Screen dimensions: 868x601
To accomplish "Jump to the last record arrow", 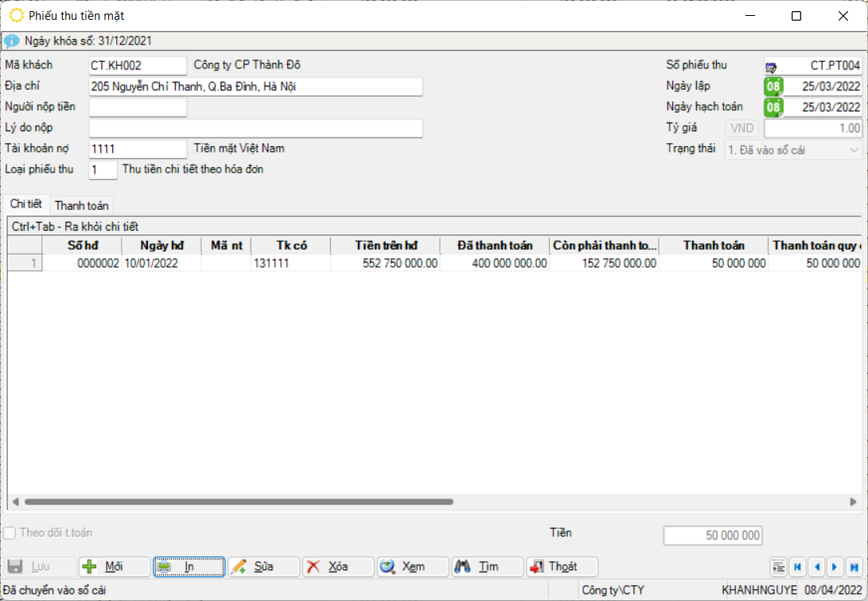I will (854, 567).
